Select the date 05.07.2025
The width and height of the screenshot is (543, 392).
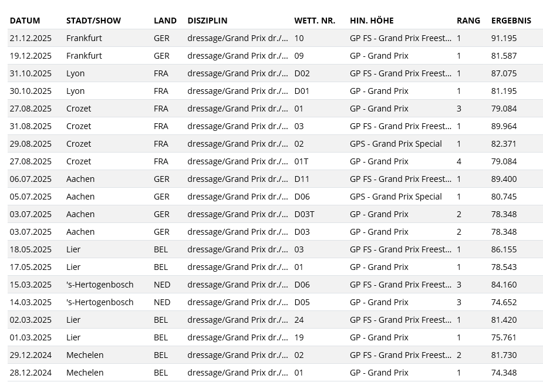(31, 197)
